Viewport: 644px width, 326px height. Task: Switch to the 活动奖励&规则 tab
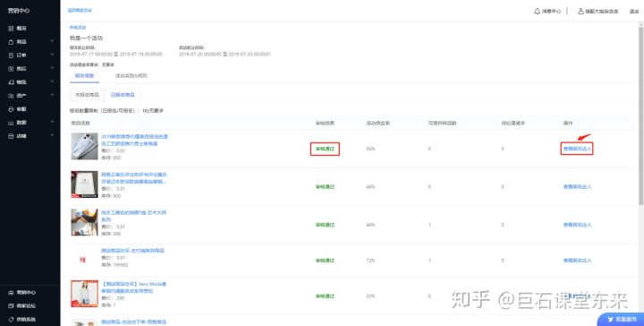click(x=131, y=75)
